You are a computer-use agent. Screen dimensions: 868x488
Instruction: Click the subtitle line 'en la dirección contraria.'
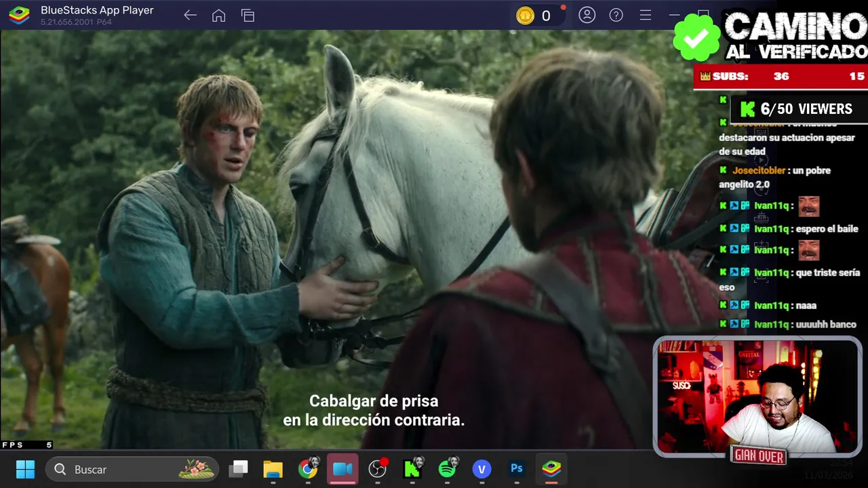pos(374,420)
